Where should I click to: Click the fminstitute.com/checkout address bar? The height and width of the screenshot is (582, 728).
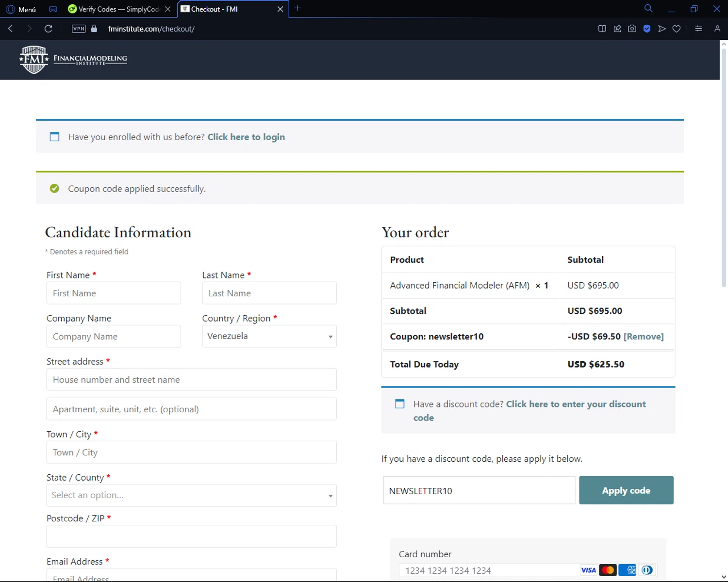[151, 29]
